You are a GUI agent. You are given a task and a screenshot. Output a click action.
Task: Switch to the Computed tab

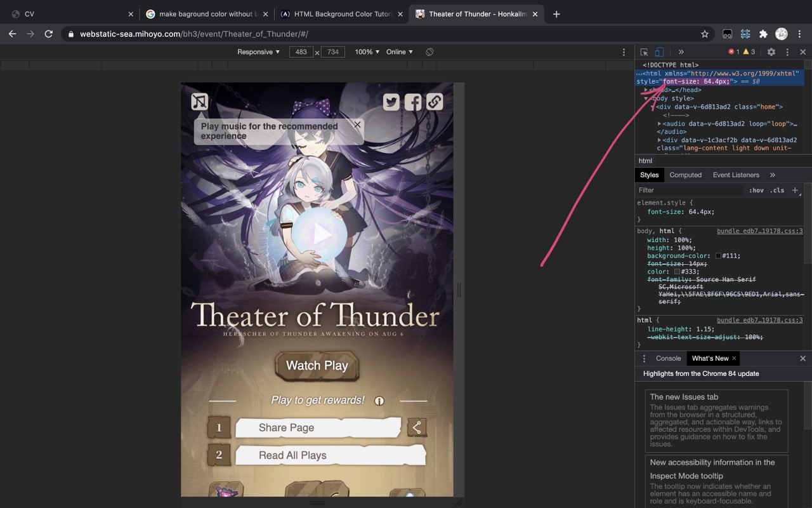[x=686, y=175]
